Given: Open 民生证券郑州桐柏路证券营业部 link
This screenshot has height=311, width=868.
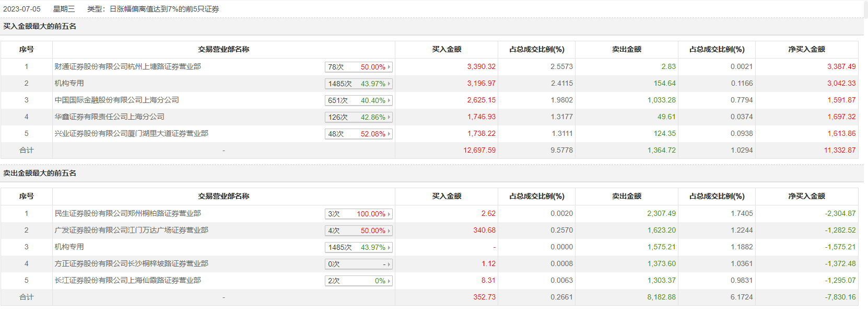Looking at the screenshot, I should click(128, 214).
